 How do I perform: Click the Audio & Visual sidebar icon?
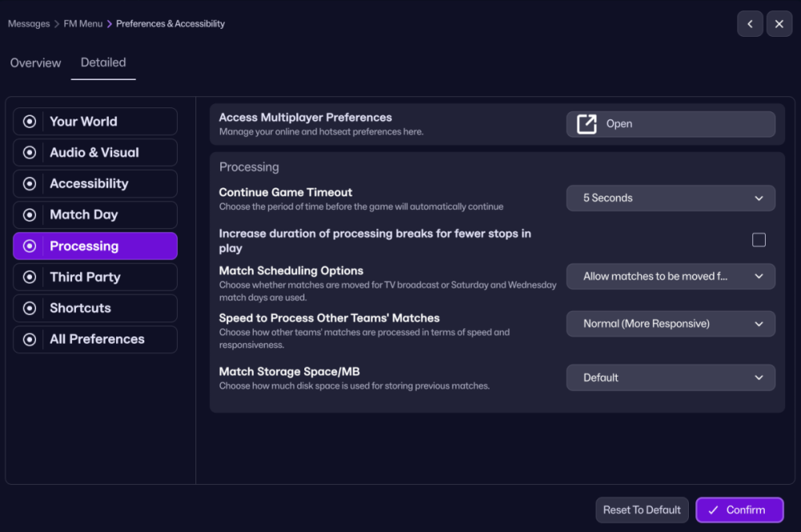30,152
